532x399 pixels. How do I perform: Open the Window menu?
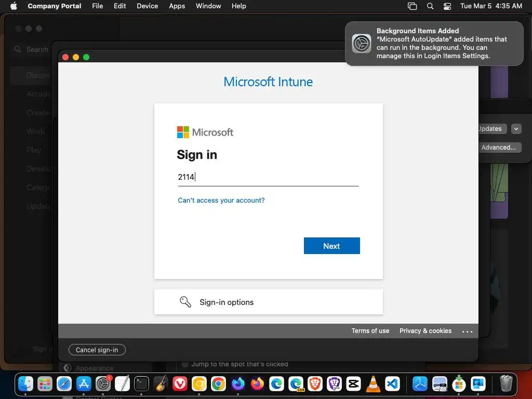(x=208, y=6)
